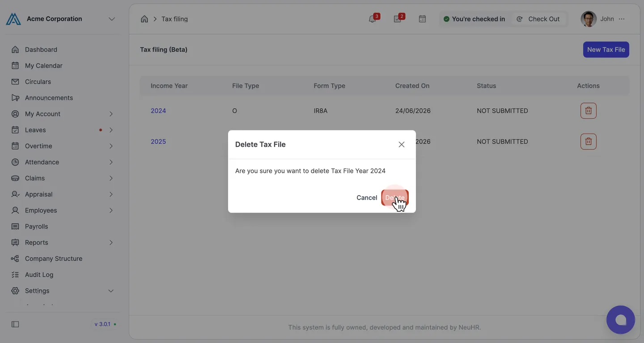Expand the Employees submenu chevron
The width and height of the screenshot is (644, 343).
pos(111,210)
